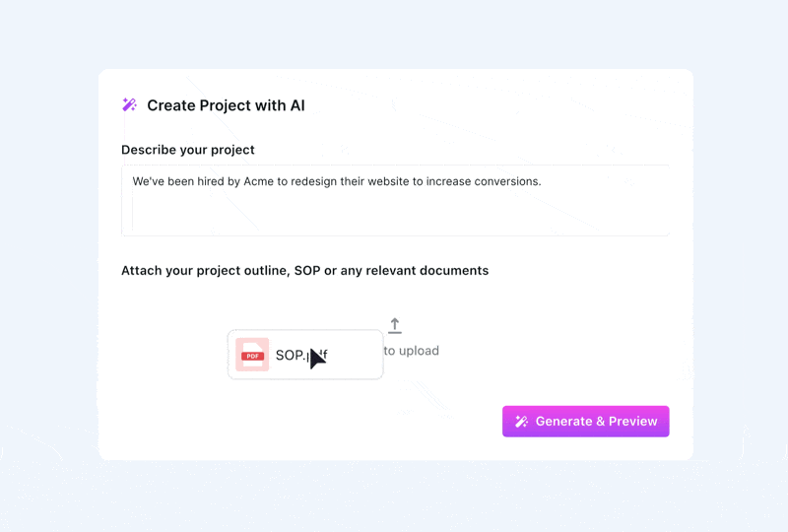The width and height of the screenshot is (788, 532).
Task: Click the word 'SOP' in the attach label
Action: click(307, 271)
